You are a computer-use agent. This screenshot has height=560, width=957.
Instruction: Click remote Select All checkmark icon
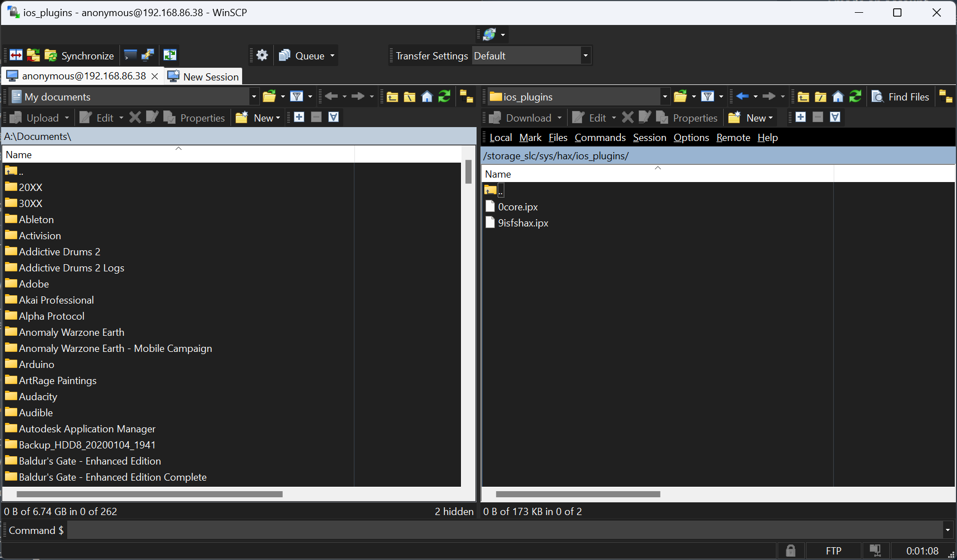pyautogui.click(x=835, y=117)
